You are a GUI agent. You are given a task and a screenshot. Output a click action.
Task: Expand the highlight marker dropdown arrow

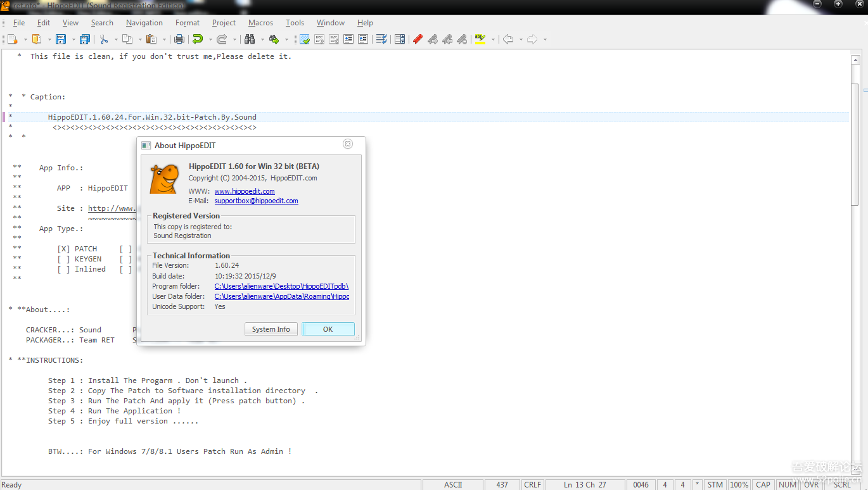tap(493, 39)
